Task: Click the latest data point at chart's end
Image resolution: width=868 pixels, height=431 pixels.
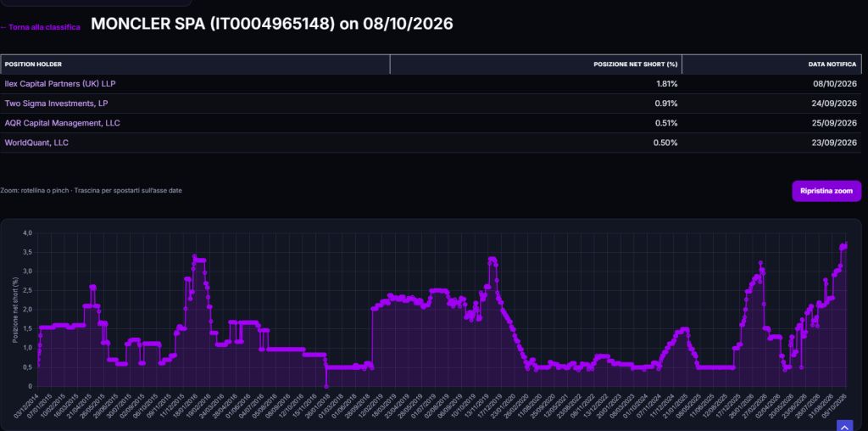Action: point(846,245)
